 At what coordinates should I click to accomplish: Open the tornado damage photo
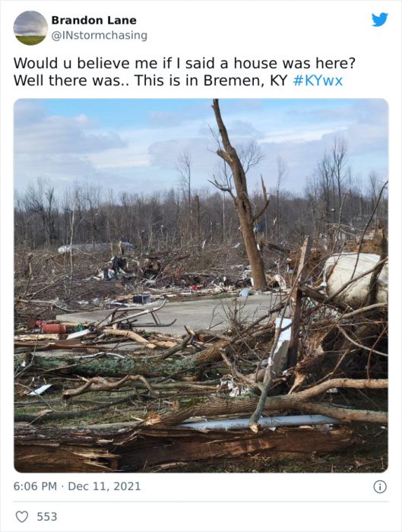pyautogui.click(x=201, y=285)
